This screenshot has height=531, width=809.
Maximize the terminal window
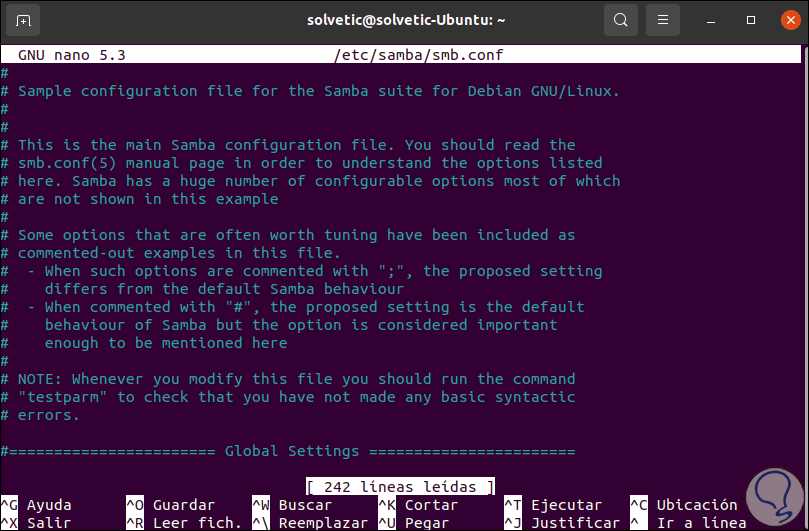750,20
